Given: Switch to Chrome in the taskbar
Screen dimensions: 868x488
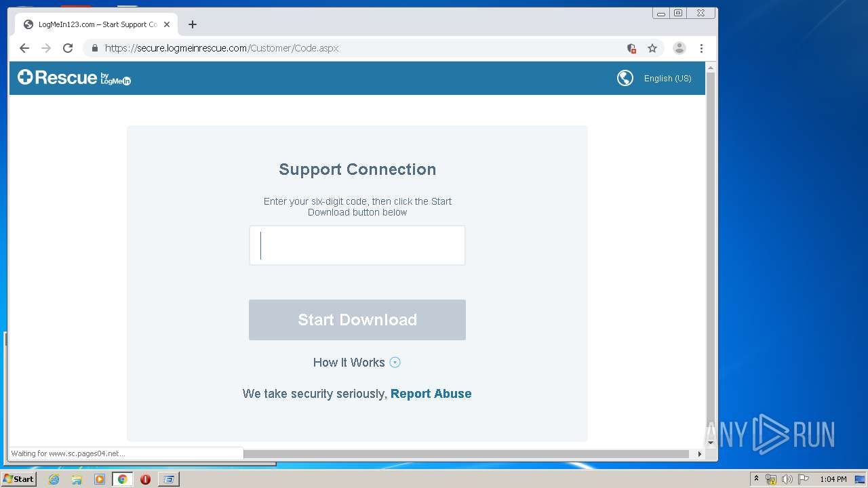Looking at the screenshot, I should (x=122, y=479).
